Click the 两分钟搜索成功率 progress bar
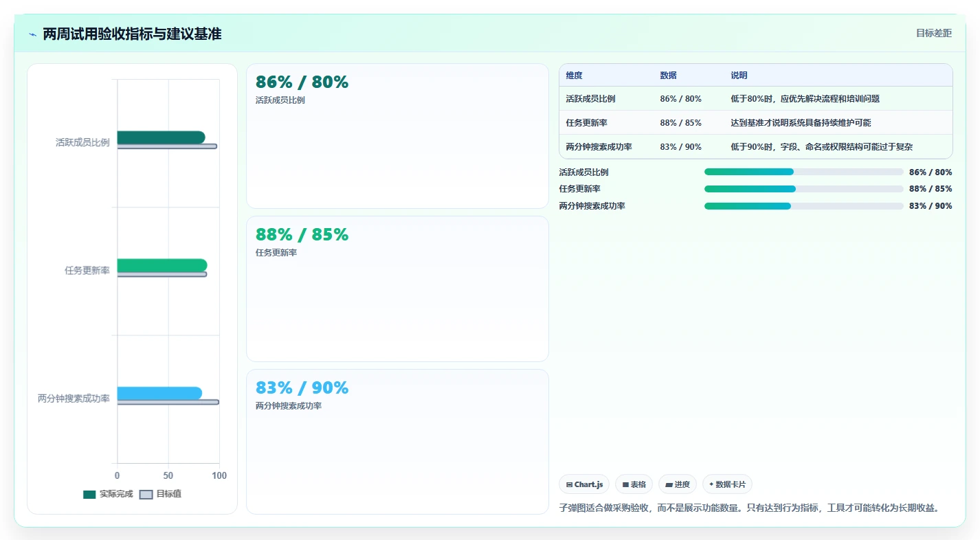This screenshot has width=980, height=540. click(803, 206)
